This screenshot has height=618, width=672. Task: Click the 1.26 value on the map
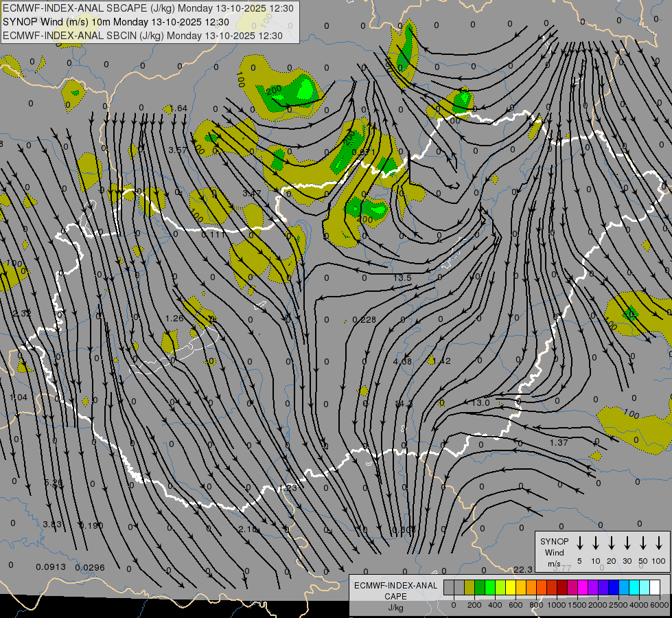coord(174,319)
